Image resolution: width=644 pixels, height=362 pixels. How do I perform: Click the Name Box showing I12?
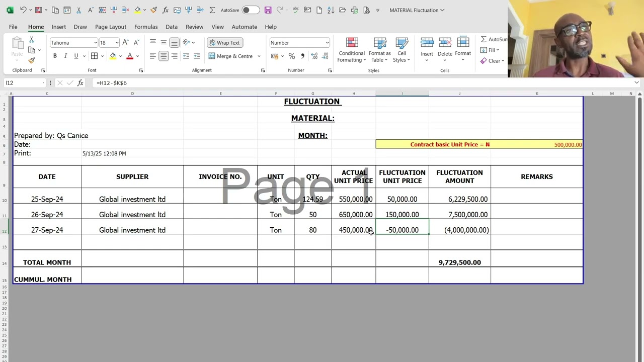(24, 83)
